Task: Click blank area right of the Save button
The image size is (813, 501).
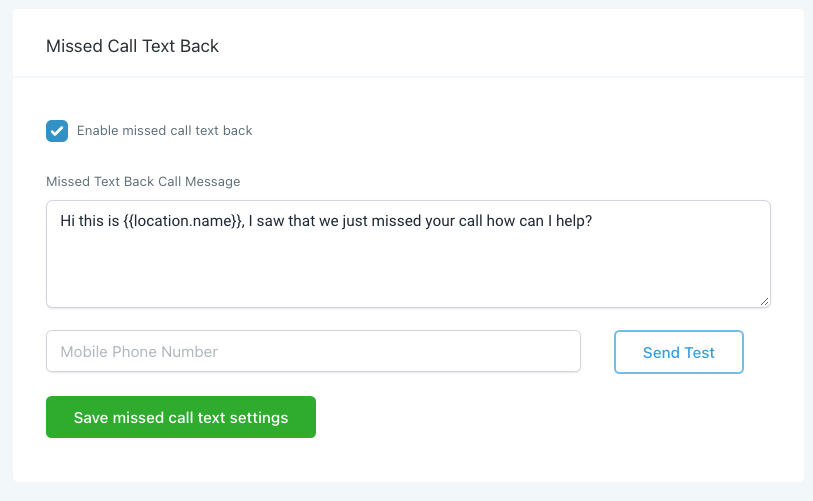Action: click(550, 417)
